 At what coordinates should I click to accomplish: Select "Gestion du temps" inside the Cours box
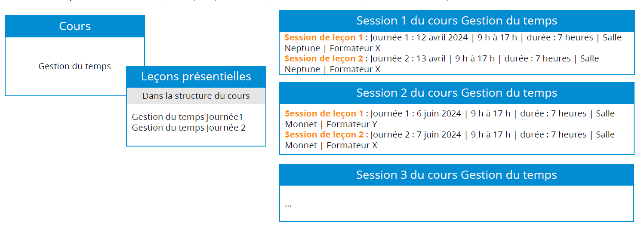click(x=74, y=66)
